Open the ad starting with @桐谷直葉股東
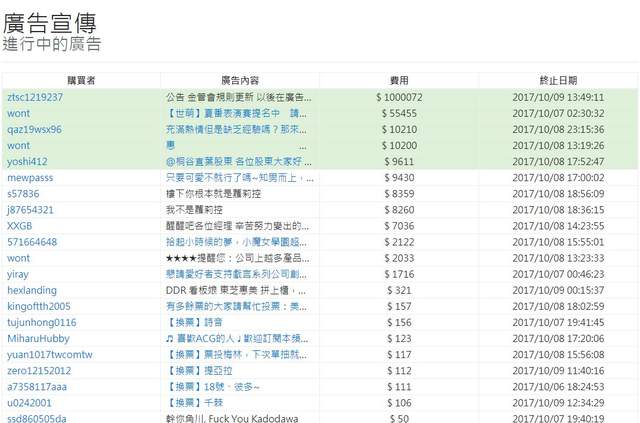Viewport: 640px width, 423px height. coord(236,162)
